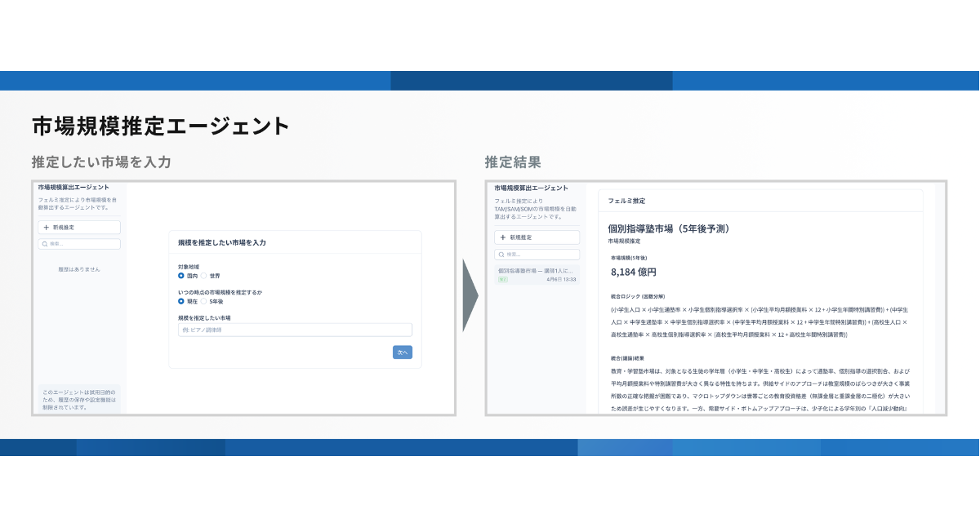Select the 国内 radio option
The width and height of the screenshot is (980, 514).
pos(181,276)
